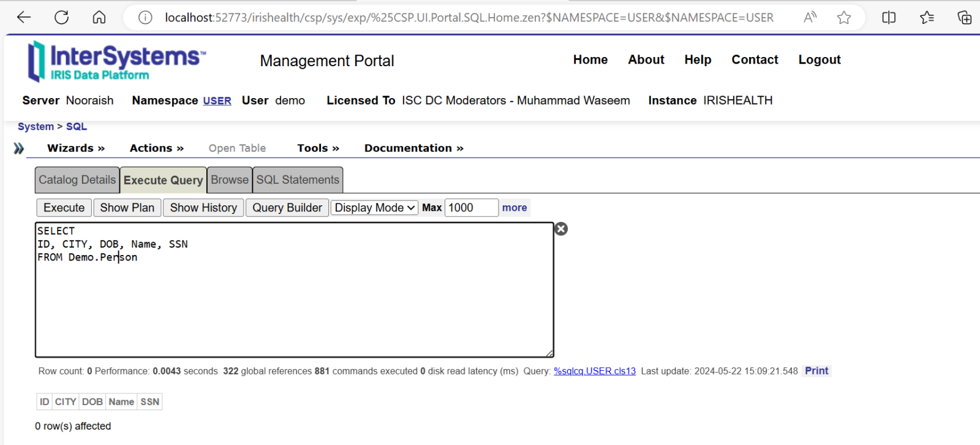Click the browser back arrow
The height and width of the screenshot is (445, 980).
(x=24, y=17)
